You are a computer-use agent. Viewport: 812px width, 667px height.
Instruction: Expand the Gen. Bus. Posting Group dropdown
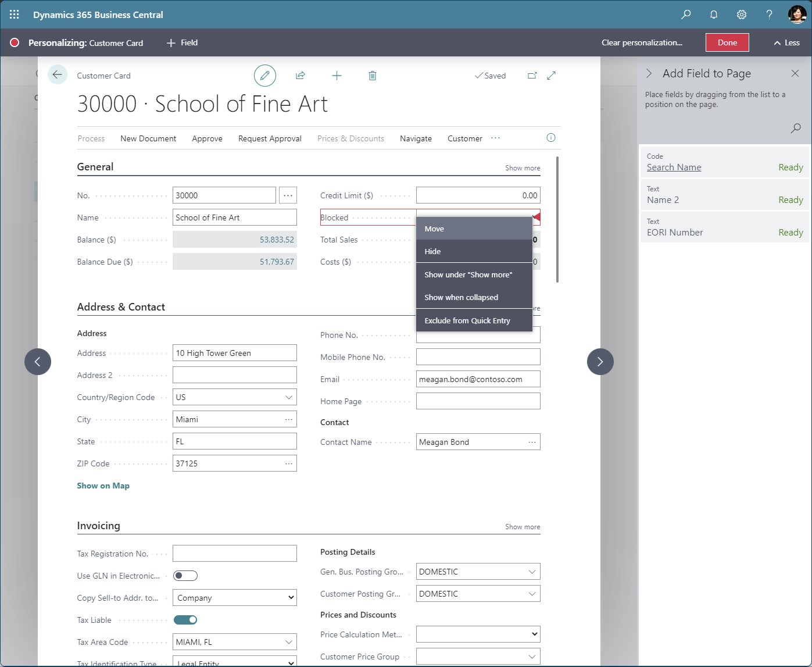[531, 571]
